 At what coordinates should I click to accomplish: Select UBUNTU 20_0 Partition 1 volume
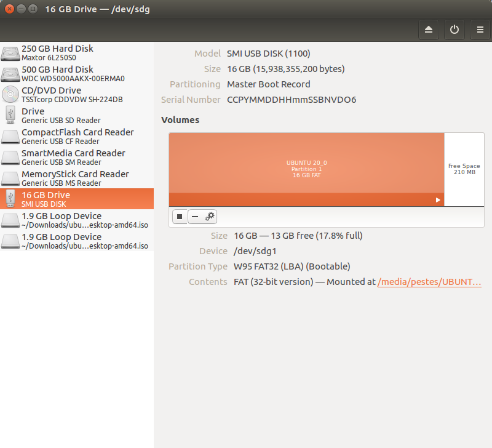tap(306, 169)
